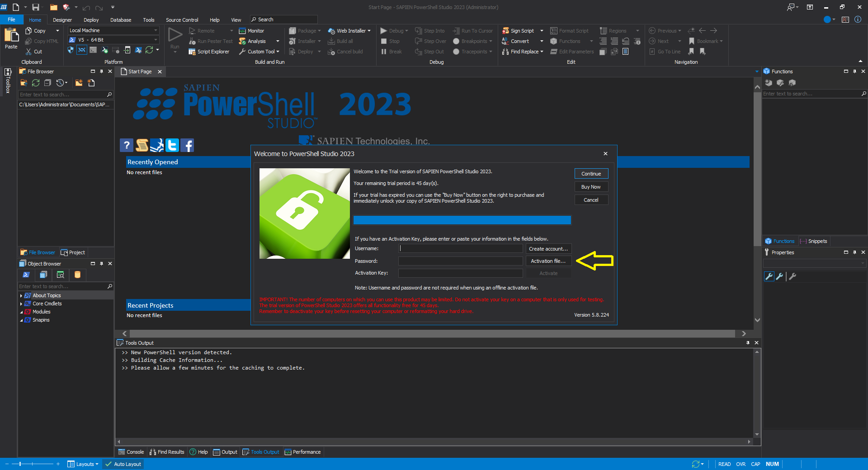Click the Buy Now button
This screenshot has height=470, width=868.
point(591,187)
